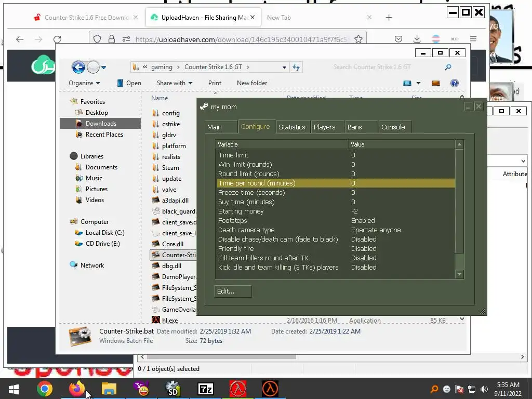Open the Organize dropdown menu
532x399 pixels.
tap(84, 83)
